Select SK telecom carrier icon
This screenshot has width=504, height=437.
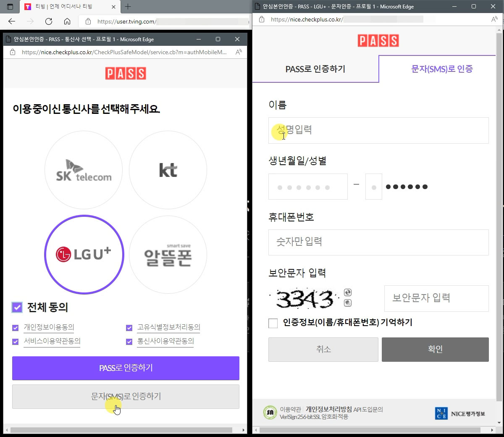[x=84, y=170]
